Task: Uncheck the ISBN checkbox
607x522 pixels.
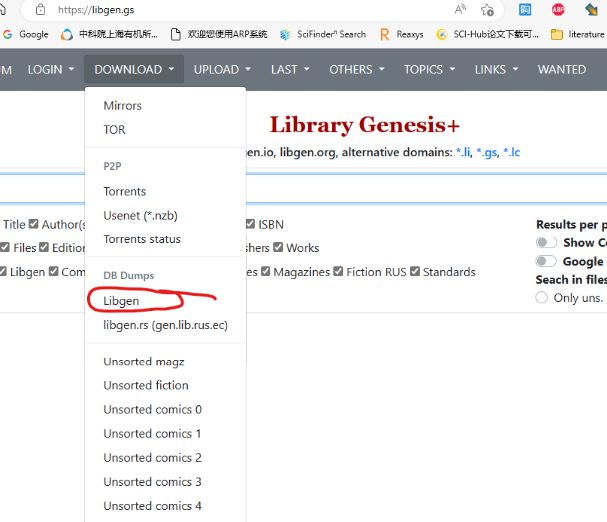Action: pos(250,224)
